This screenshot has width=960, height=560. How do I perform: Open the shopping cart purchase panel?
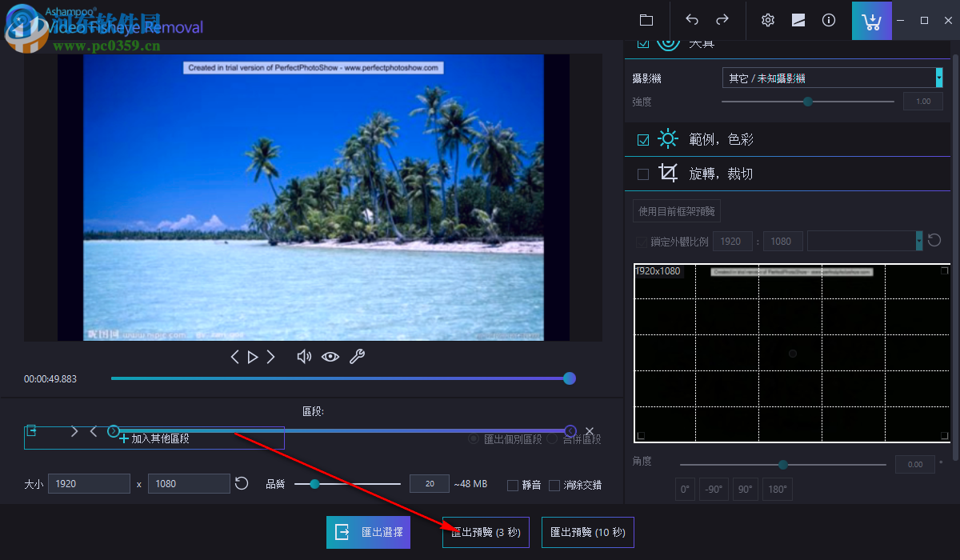pos(871,20)
